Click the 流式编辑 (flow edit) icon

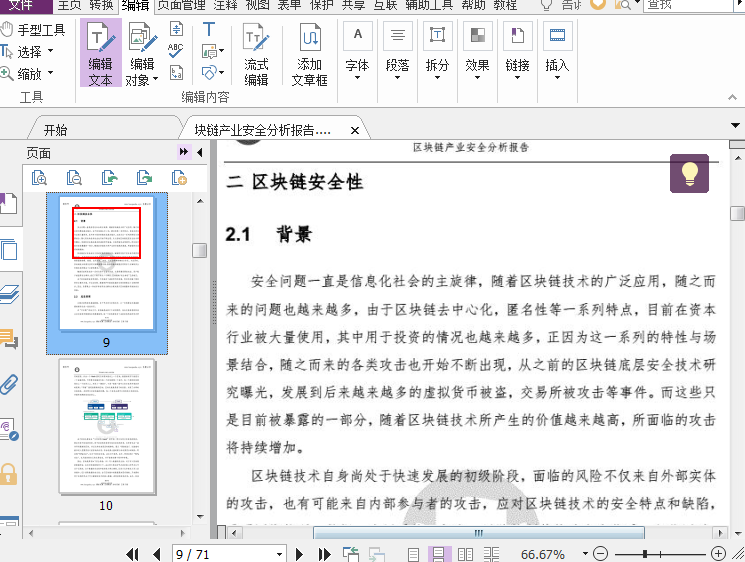point(256,54)
